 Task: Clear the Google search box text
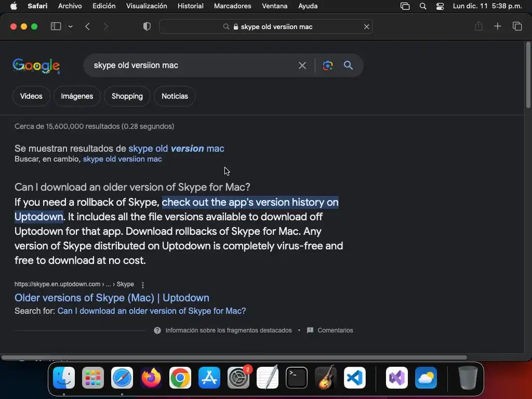pos(302,65)
